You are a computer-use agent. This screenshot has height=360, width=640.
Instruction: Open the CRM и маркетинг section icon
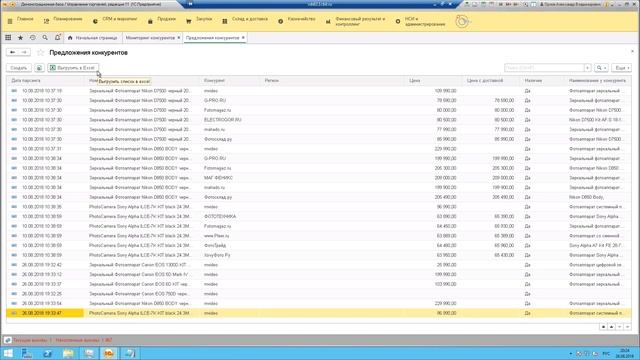tap(95, 21)
